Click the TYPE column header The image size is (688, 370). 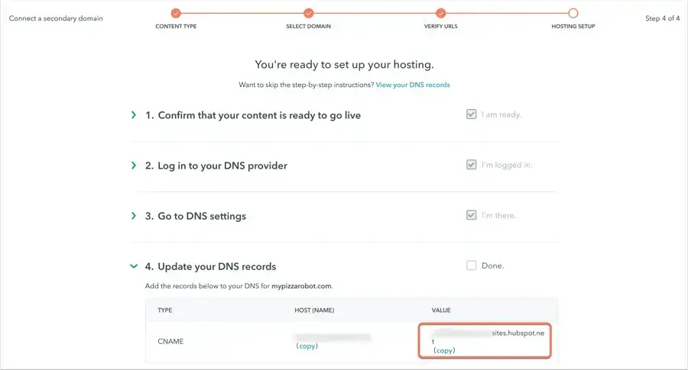pyautogui.click(x=165, y=310)
